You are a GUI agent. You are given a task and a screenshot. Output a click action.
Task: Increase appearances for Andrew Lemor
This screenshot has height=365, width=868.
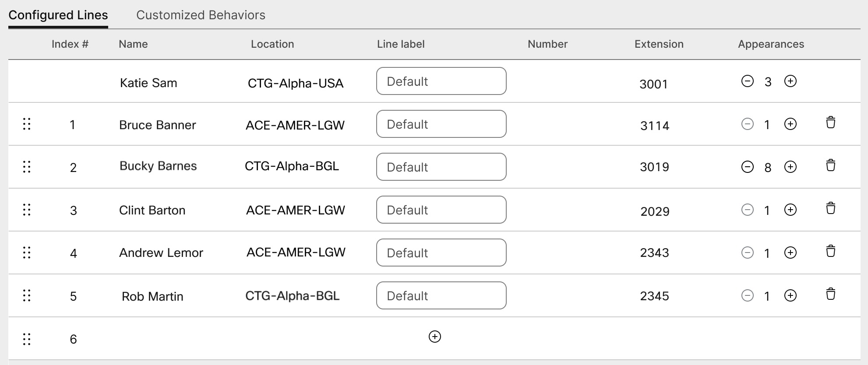coord(790,253)
